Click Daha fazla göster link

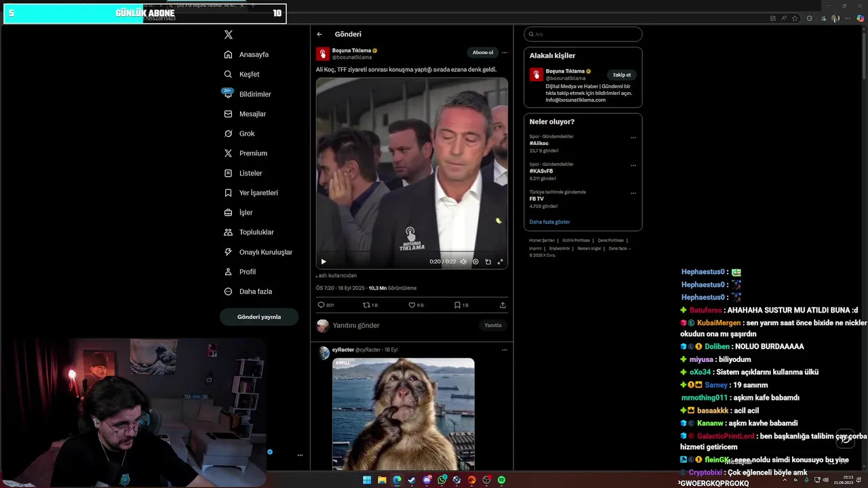(x=550, y=222)
